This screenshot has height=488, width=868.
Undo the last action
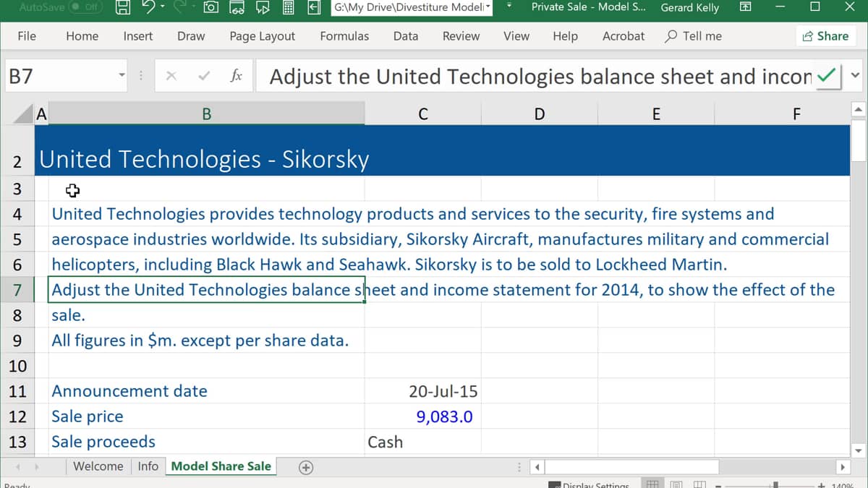click(x=148, y=8)
